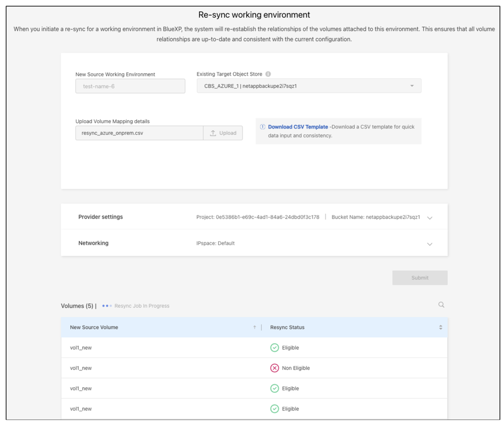The width and height of the screenshot is (504, 421).
Task: Click the ascending arrow in New Source Volume header
Action: click(x=254, y=328)
